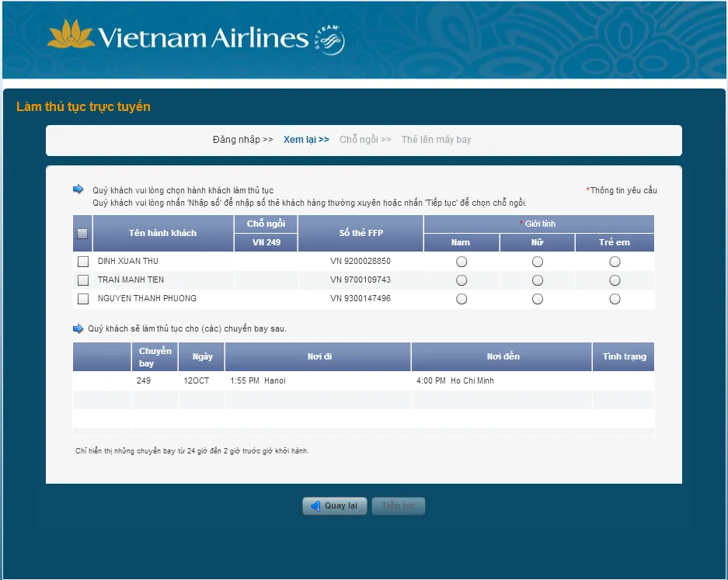The image size is (728, 580).
Task: Click blue arrow icon beside flight check-in notice
Action: coord(78,328)
